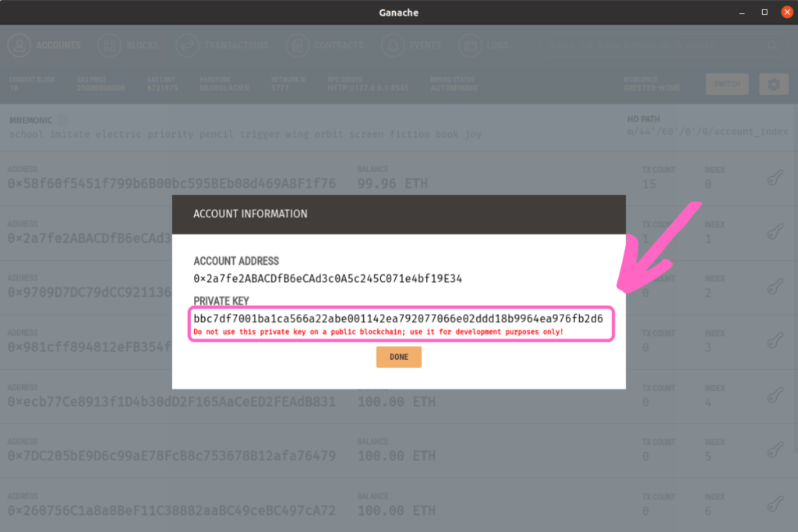Open the Accounts tab
This screenshot has height=532, width=798.
click(x=44, y=46)
